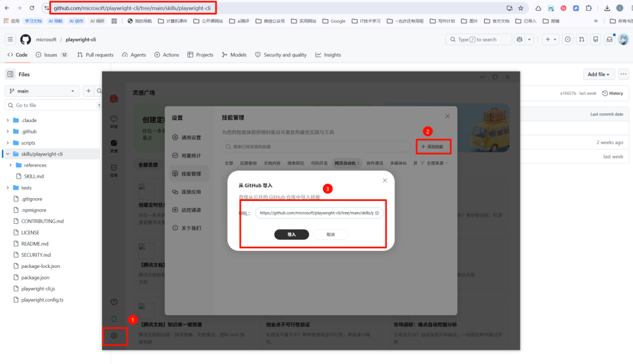Open the issues icon in GitHub header
This screenshot has height=364, width=633.
[567, 39]
